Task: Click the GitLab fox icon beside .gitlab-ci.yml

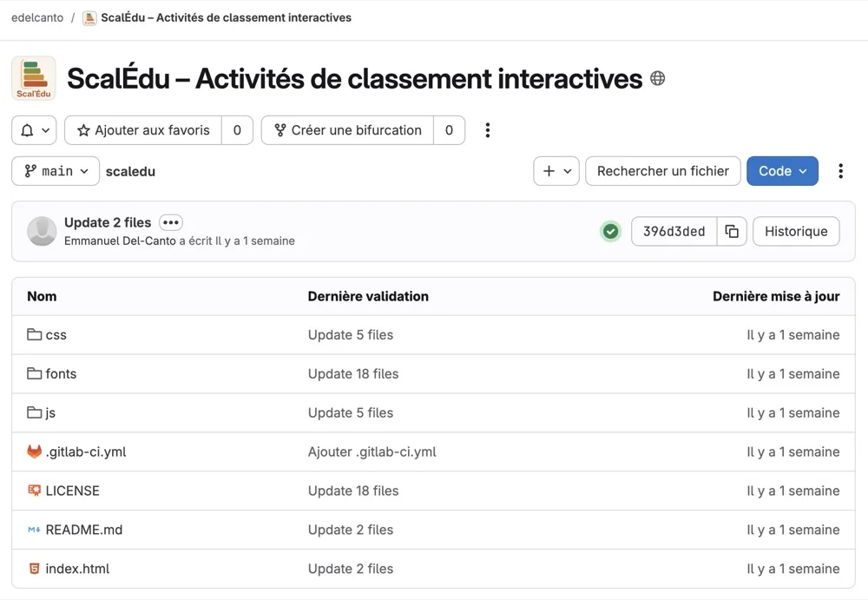Action: point(35,452)
